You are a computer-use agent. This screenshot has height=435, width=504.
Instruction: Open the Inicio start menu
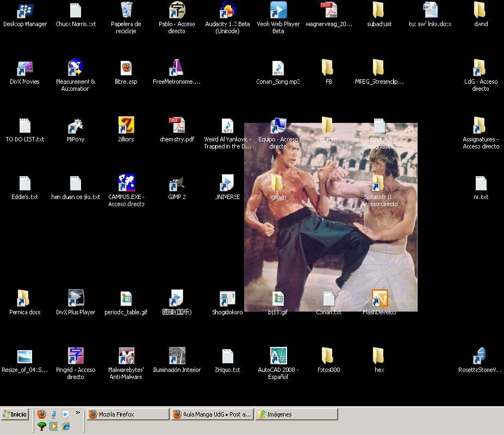tap(15, 414)
